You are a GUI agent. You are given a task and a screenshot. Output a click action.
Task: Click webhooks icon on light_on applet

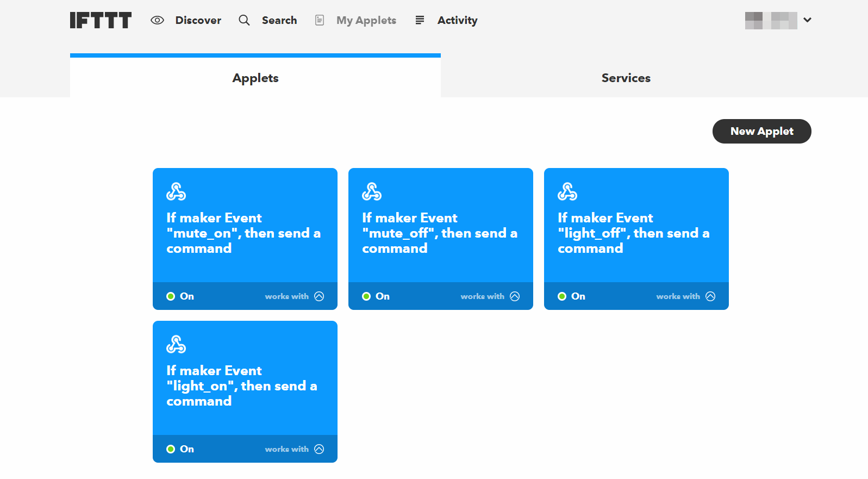click(176, 344)
